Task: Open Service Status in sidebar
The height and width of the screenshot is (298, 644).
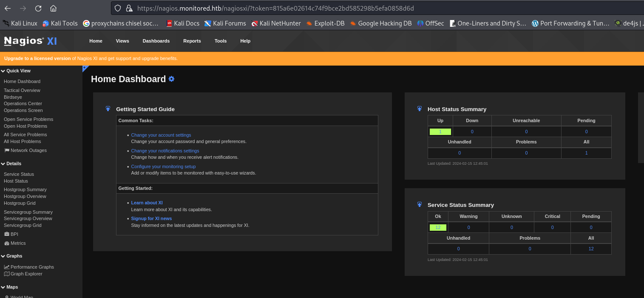Action: pyautogui.click(x=19, y=174)
